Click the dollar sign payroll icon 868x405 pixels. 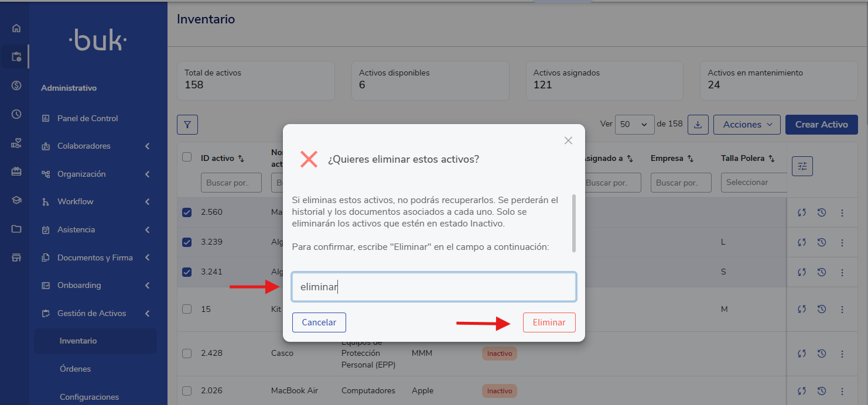(x=16, y=85)
